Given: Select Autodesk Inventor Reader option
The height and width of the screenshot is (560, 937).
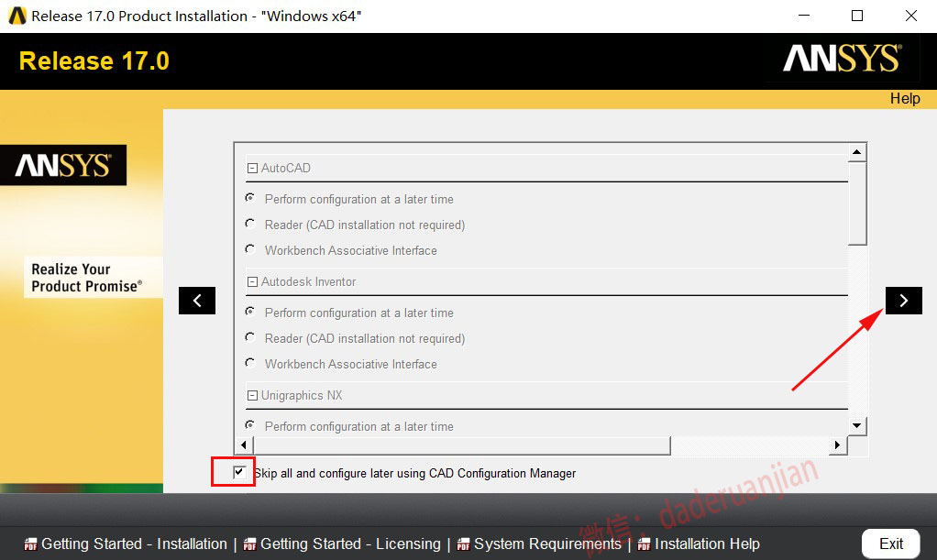Looking at the screenshot, I should coord(250,337).
